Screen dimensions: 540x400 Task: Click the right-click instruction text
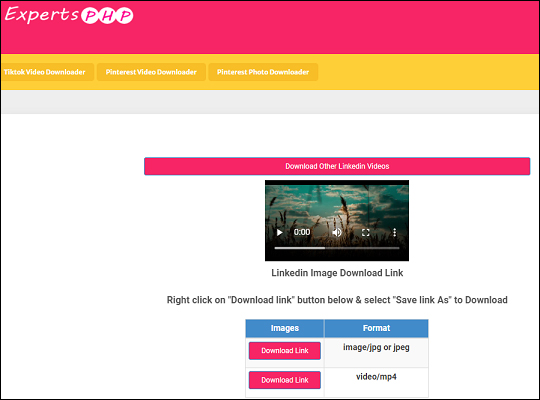coord(337,300)
